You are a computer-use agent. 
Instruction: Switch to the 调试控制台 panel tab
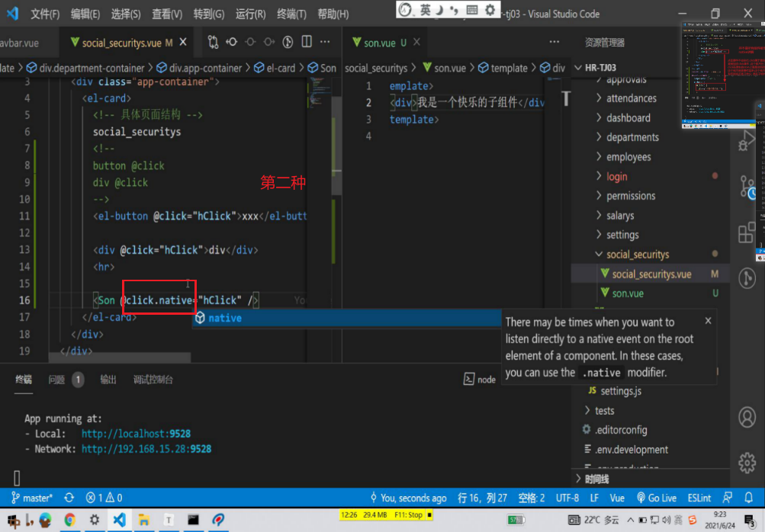[x=153, y=380]
